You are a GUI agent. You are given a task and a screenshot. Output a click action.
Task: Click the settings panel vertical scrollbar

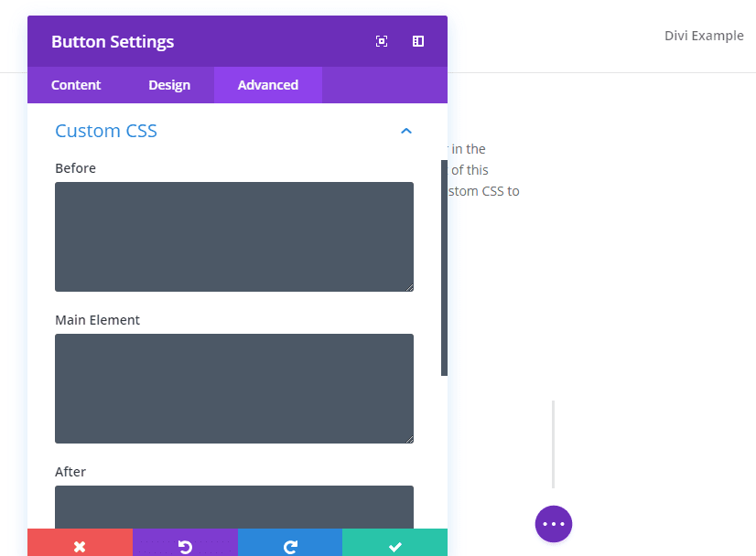coord(444,267)
